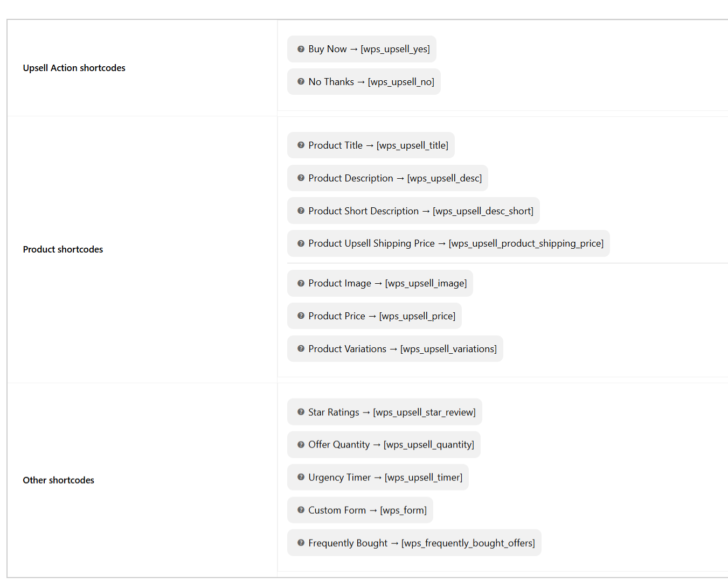Click the help icon beside Product Description
728x581 pixels.
pyautogui.click(x=301, y=178)
